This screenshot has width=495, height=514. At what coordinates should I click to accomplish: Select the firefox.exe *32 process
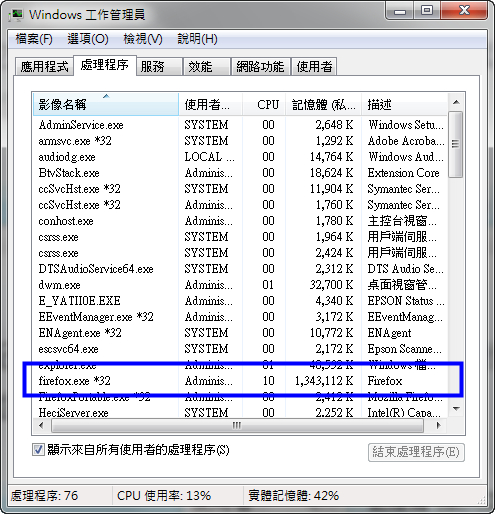click(x=240, y=381)
